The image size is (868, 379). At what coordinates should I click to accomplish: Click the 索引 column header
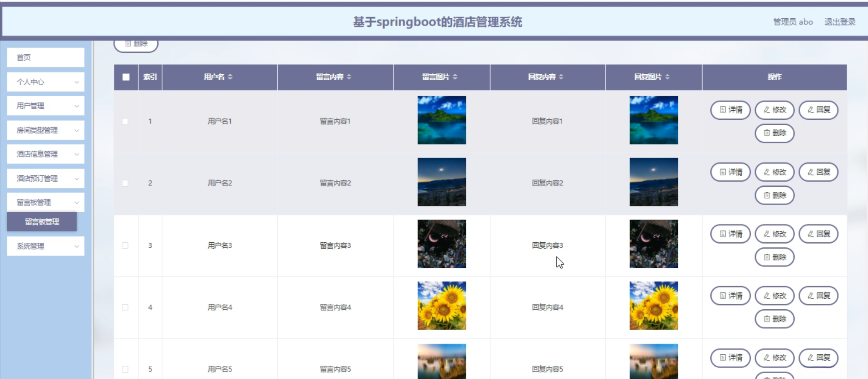150,77
